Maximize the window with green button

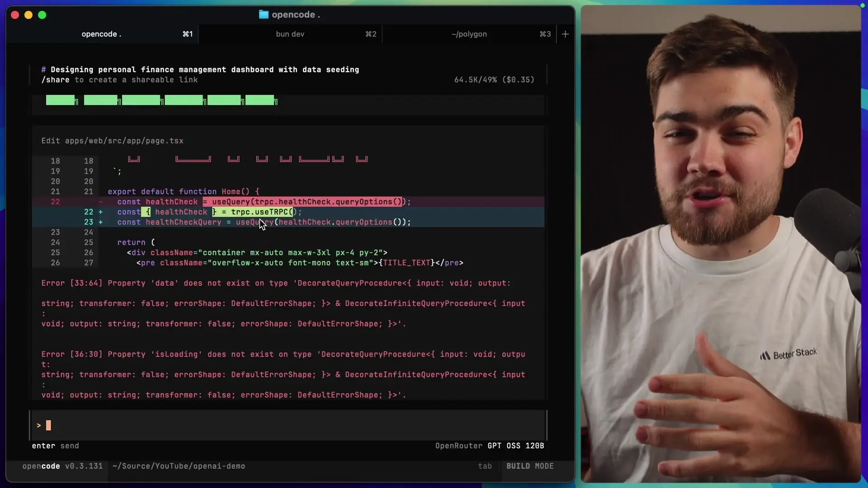[42, 15]
